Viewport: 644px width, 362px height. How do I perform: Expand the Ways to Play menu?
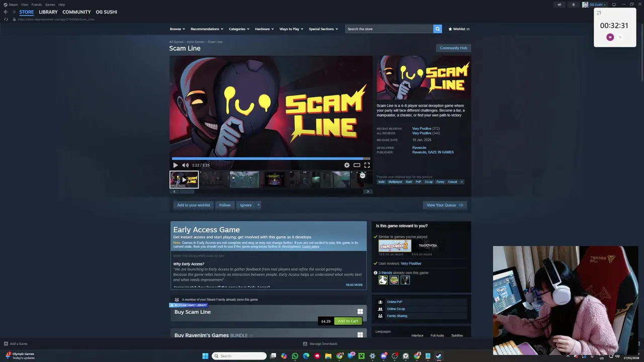[291, 29]
